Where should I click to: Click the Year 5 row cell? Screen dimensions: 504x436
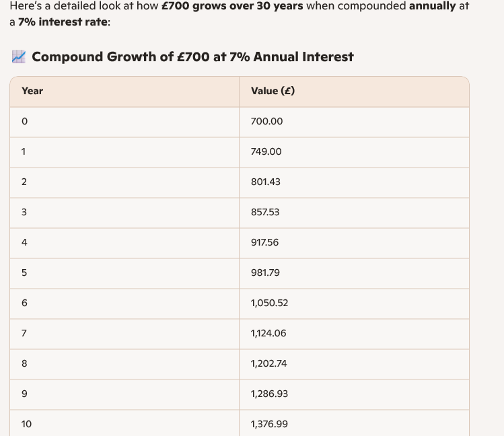coord(25,273)
